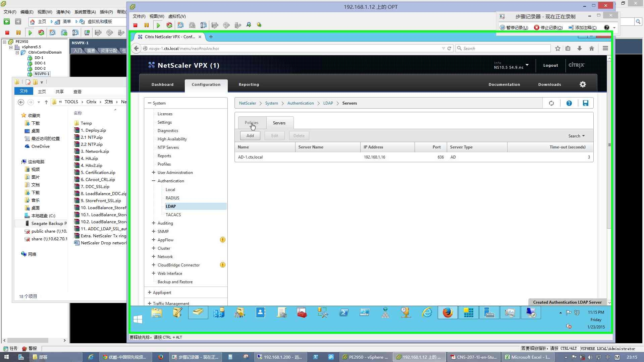Open Firefox downloads arrow

click(579, 48)
